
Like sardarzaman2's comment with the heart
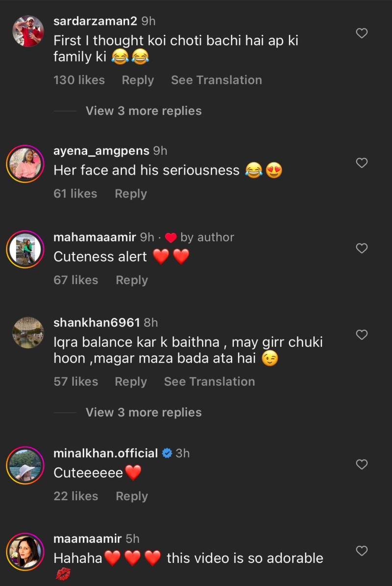[362, 33]
